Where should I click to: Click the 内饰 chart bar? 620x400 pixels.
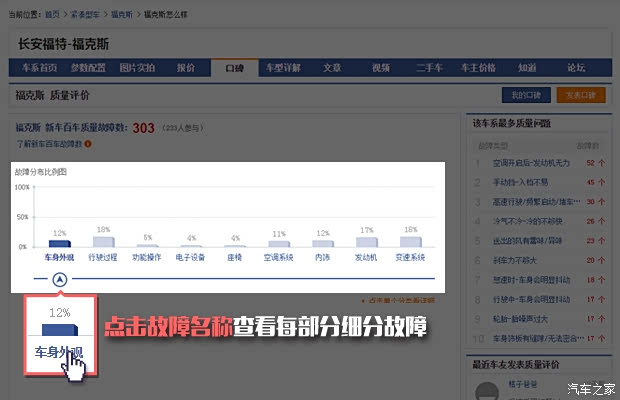(323, 243)
